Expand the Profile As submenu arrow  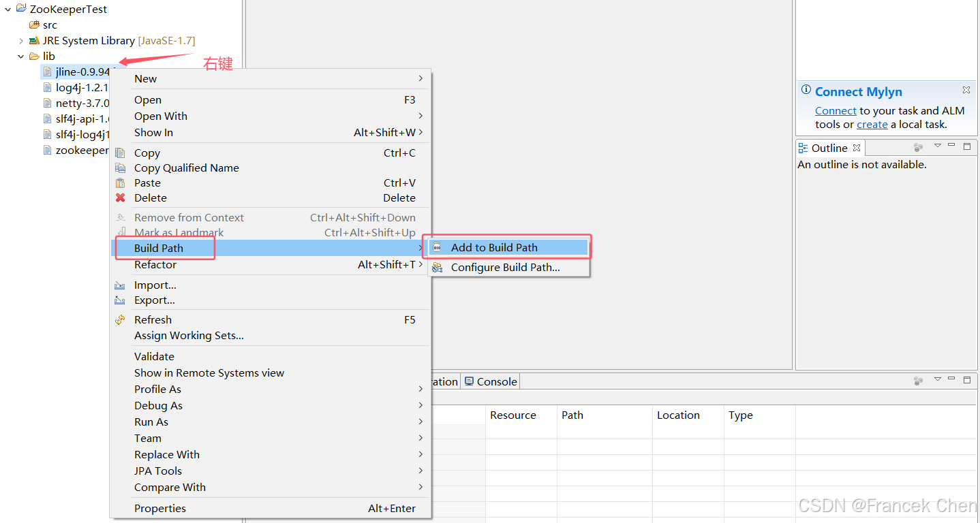(x=420, y=389)
